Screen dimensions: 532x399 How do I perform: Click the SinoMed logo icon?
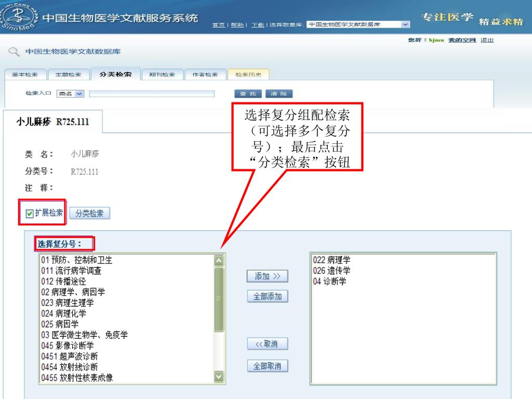19,16
